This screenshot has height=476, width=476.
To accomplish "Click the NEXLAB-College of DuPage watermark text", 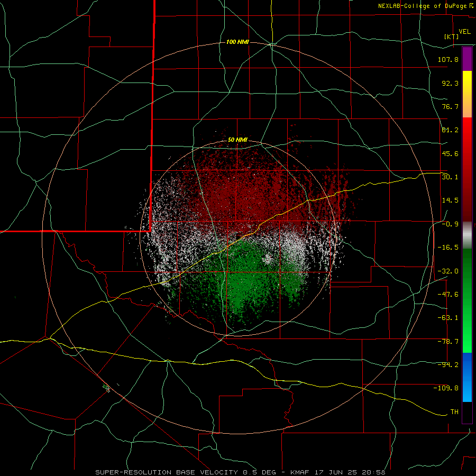I will [x=425, y=6].
